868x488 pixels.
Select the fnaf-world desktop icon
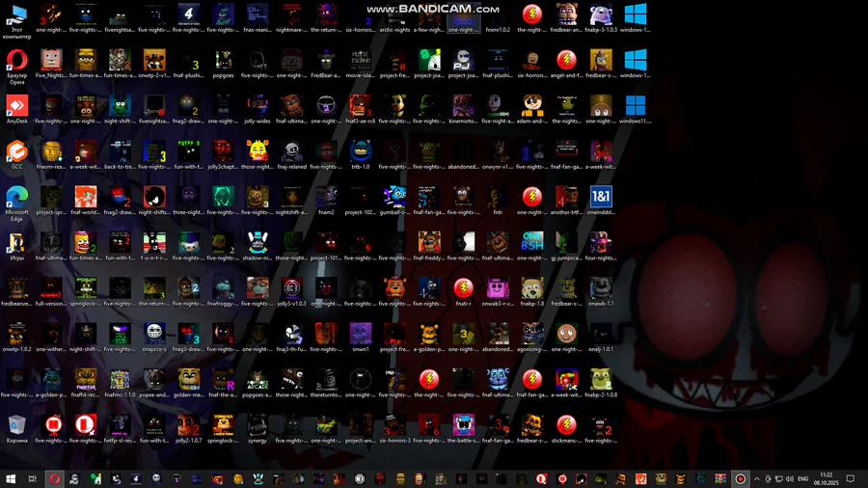tap(85, 200)
